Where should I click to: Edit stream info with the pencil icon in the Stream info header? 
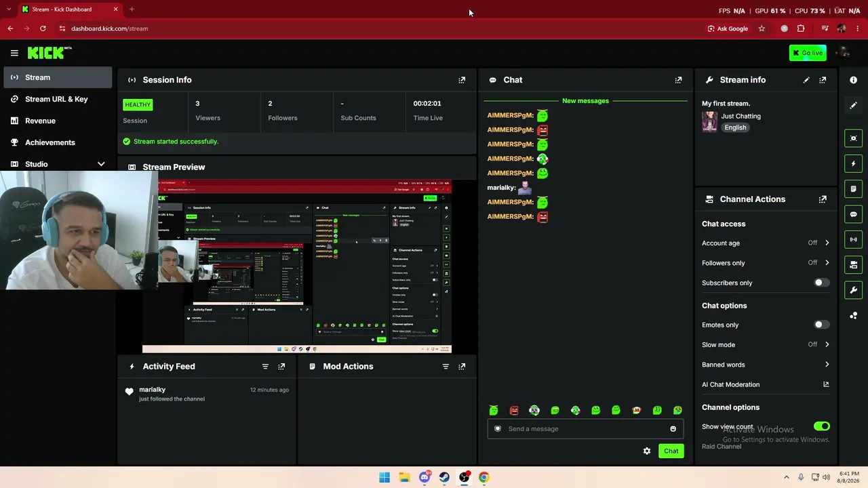[x=806, y=80]
